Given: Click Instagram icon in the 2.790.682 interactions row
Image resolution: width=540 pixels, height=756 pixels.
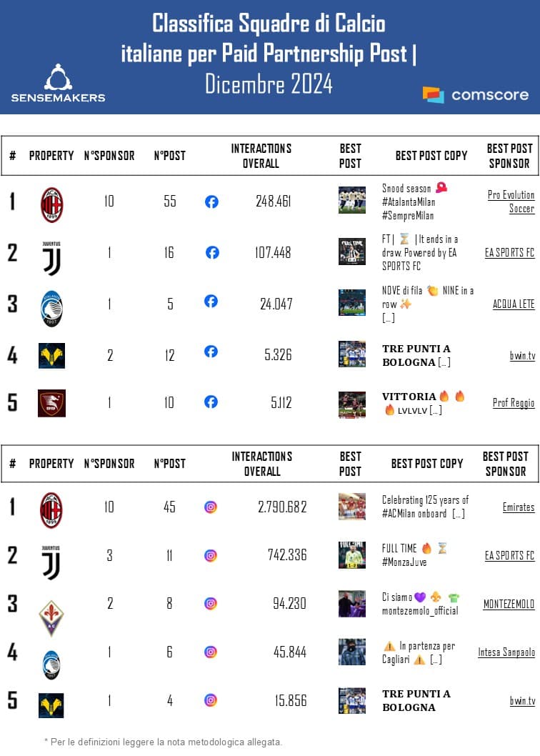Looking at the screenshot, I should 211,507.
